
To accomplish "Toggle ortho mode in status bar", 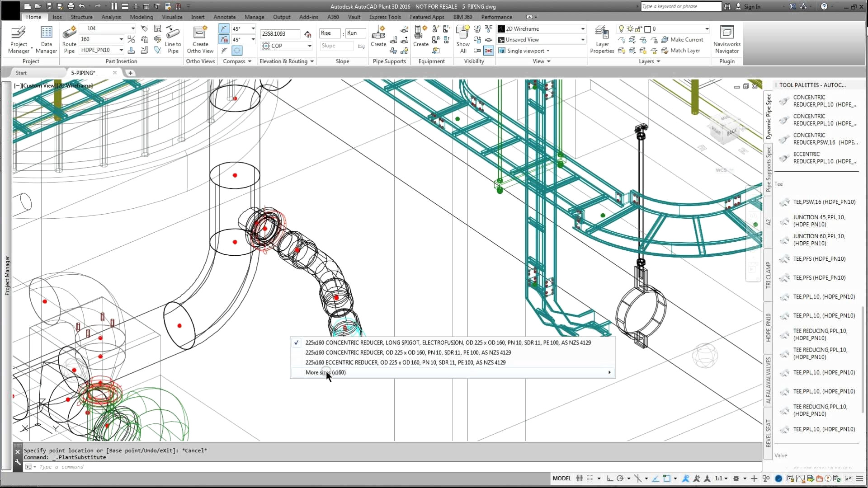I will pyautogui.click(x=609, y=479).
